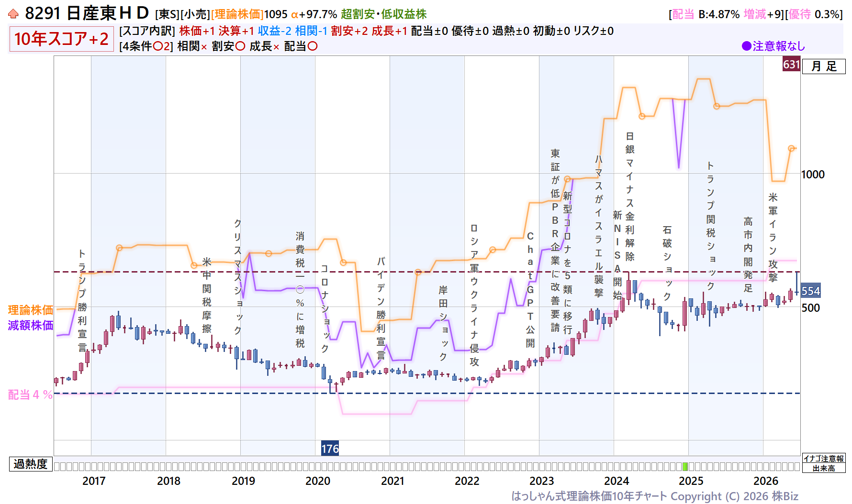Click the 554 current price label
852x504 pixels.
tap(810, 291)
